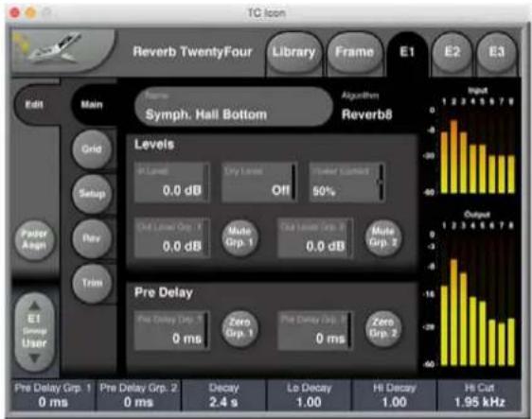Image resolution: width=532 pixels, height=419 pixels.
Task: Select the In Level 0.0 dB field
Action: tap(172, 183)
